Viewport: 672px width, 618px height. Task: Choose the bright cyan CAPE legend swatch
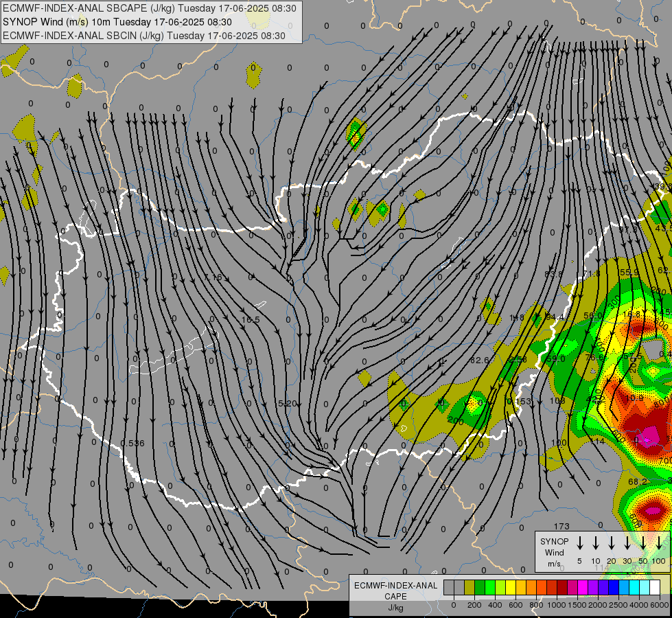tap(635, 587)
